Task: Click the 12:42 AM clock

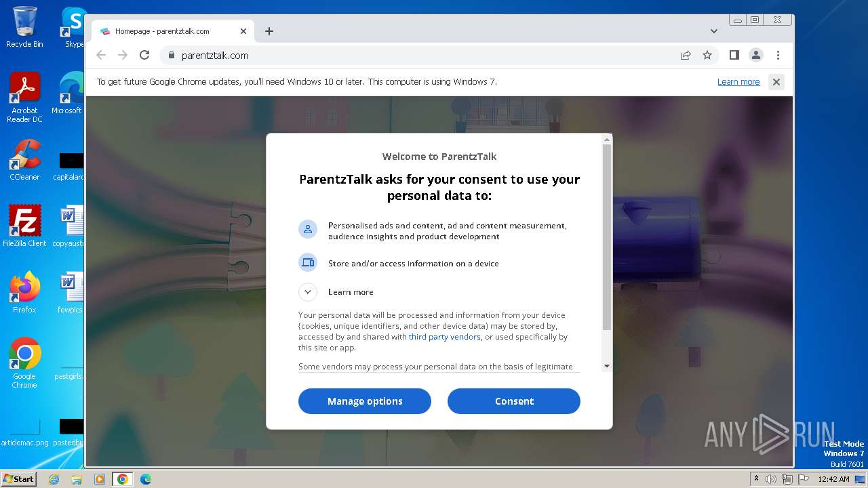Action: click(833, 479)
